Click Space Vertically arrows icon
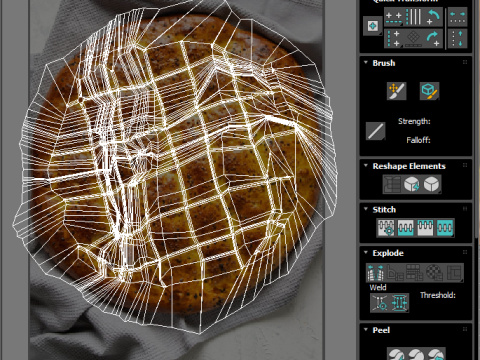The width and height of the screenshot is (480, 360). coord(457,39)
